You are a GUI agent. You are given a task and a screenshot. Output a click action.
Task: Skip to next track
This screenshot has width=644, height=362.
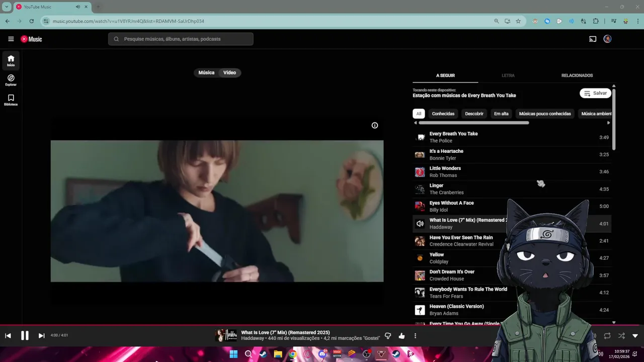(41, 336)
